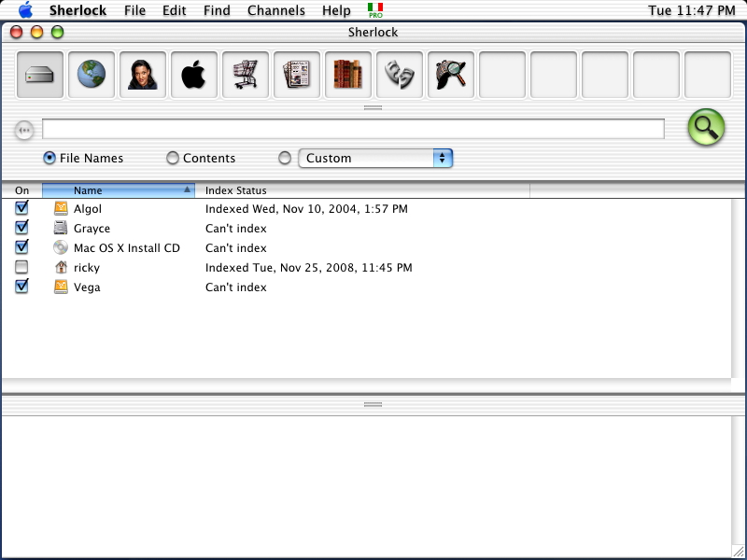Select the Contents radio button
747x560 pixels.
pos(173,159)
